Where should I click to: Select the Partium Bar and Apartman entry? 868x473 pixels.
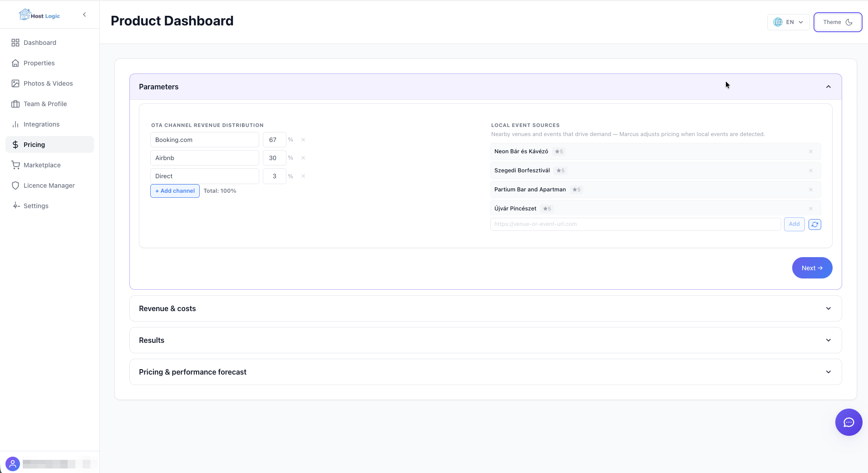pyautogui.click(x=656, y=190)
